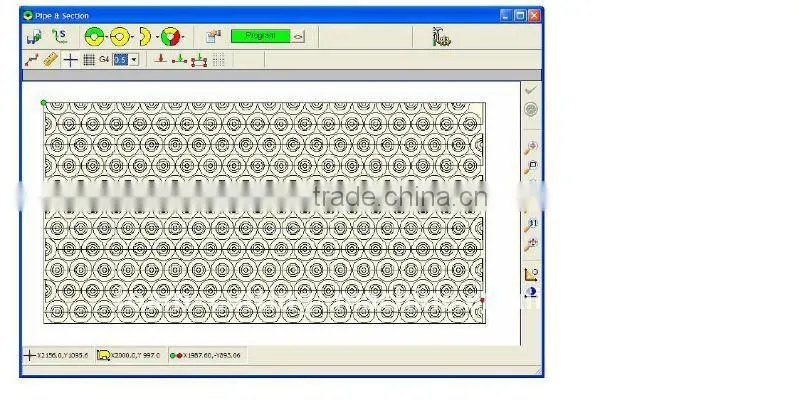Click the zoom window magnifier icon

tap(531, 166)
